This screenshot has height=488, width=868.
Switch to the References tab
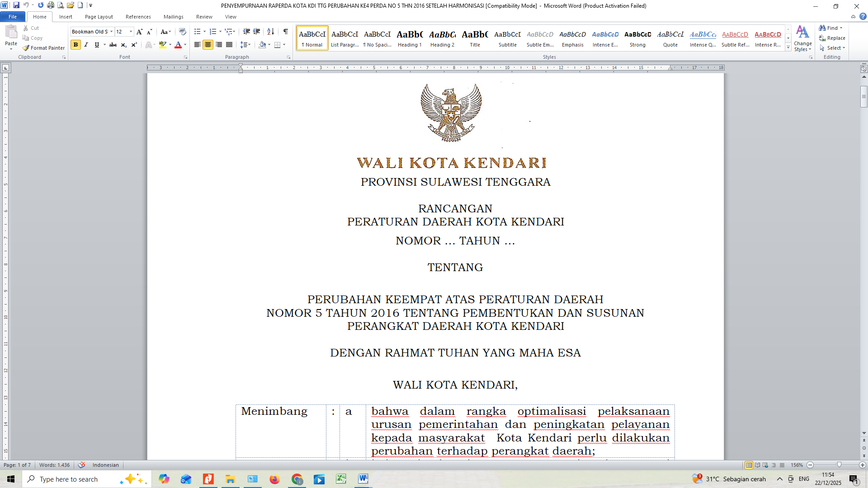[x=138, y=17]
